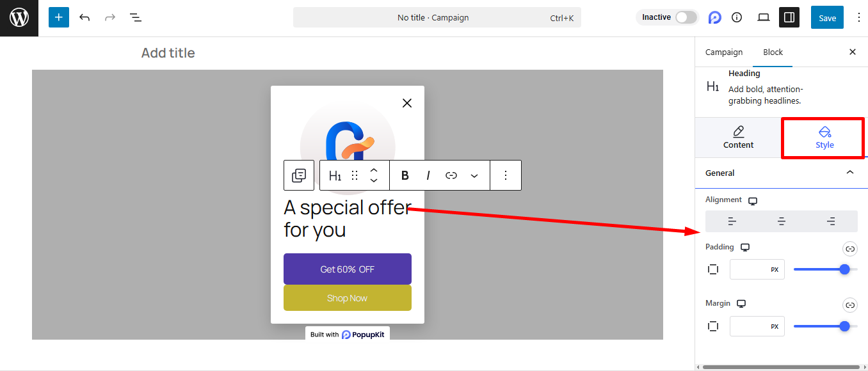Click the undo arrow icon
Screen dimensions: 868x371
click(x=84, y=17)
